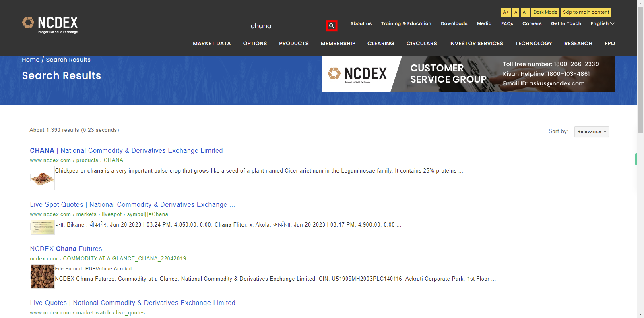The image size is (644, 318).
Task: Open the Sort by Relevance dropdown
Action: (x=591, y=132)
